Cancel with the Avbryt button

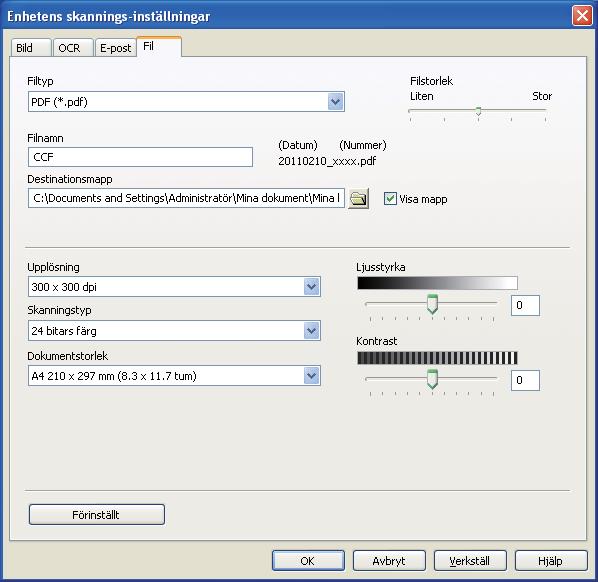click(x=389, y=561)
